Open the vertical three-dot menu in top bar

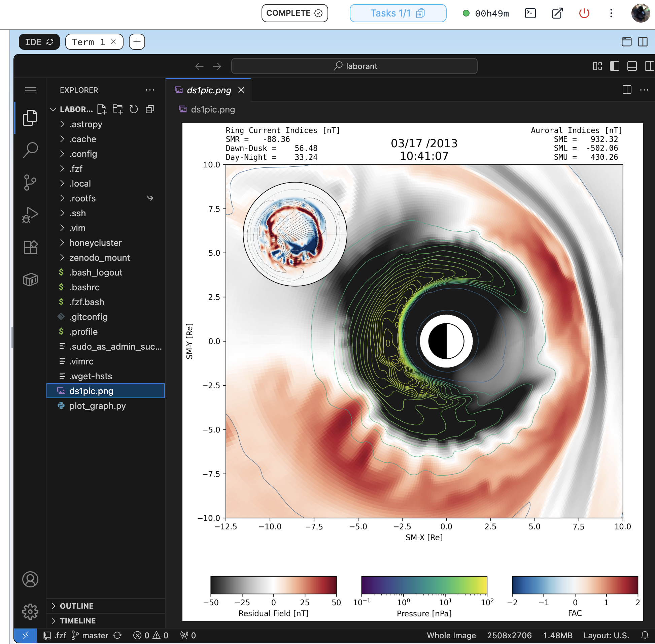click(x=611, y=13)
